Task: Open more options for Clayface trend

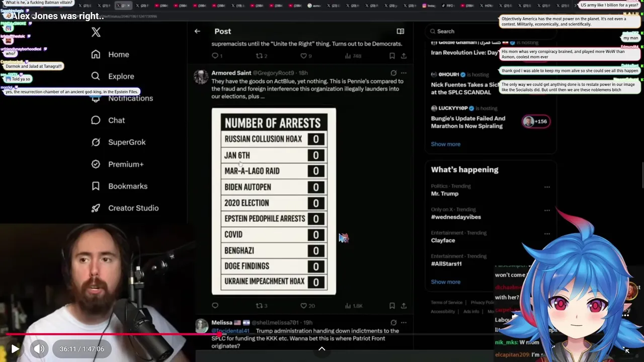Action: point(547,234)
